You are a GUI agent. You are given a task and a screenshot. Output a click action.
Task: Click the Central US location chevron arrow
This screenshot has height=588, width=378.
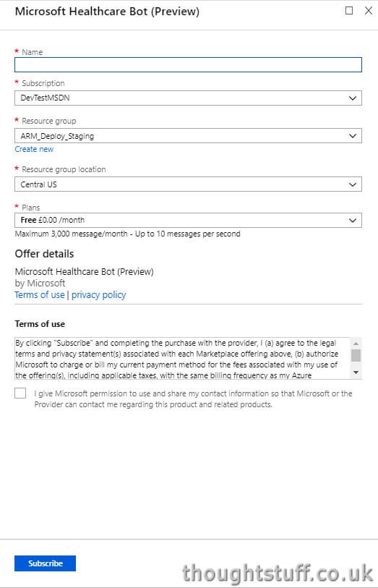(x=353, y=184)
